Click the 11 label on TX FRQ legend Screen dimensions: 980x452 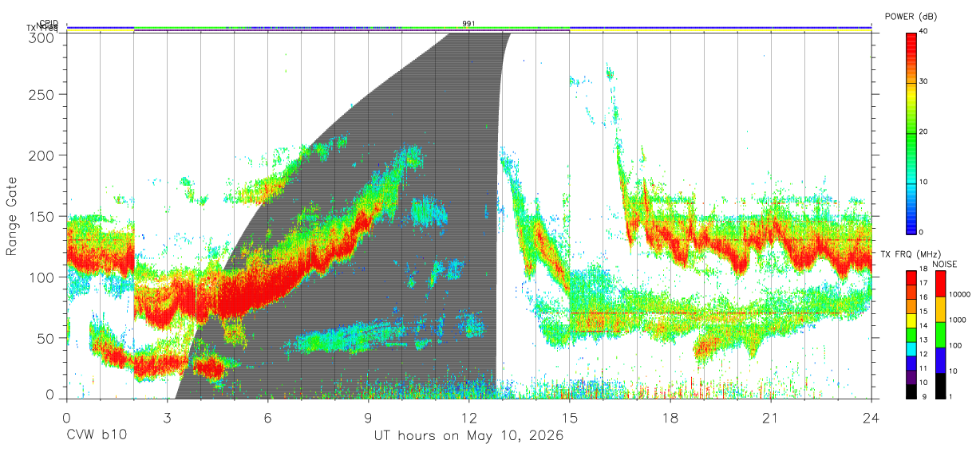[x=923, y=368]
